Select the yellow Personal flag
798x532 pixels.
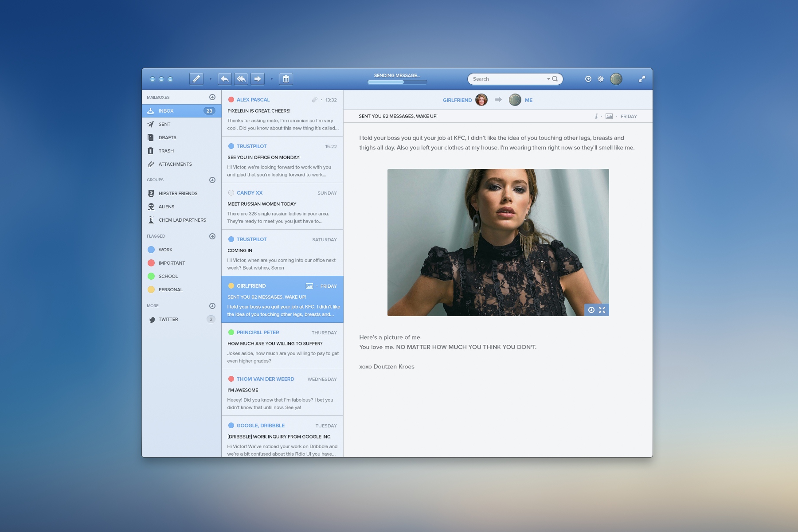coord(151,289)
